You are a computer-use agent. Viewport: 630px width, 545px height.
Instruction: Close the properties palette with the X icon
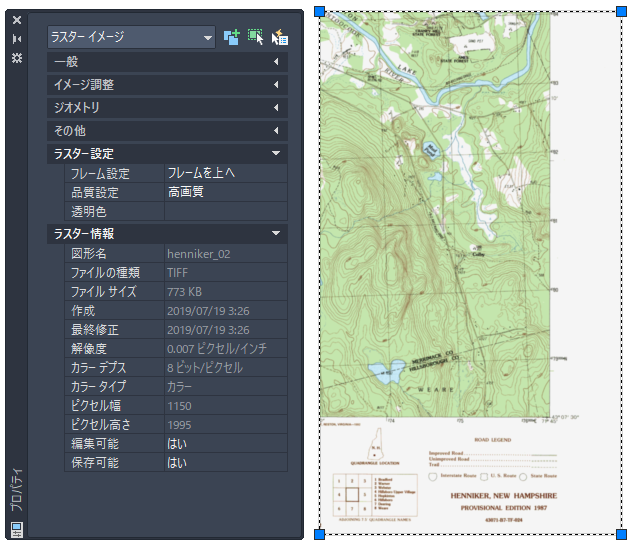coord(16,20)
